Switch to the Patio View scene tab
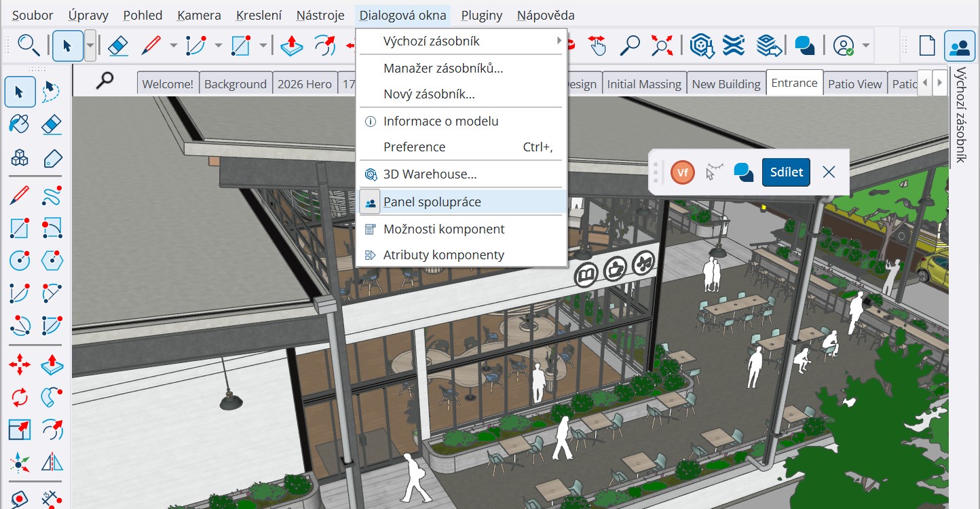 tap(854, 84)
